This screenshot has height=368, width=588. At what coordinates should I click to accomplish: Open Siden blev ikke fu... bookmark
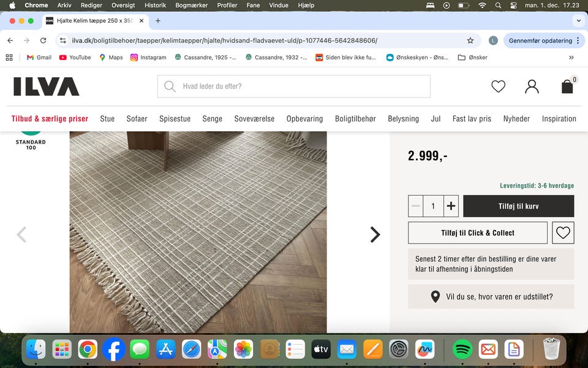coord(345,58)
